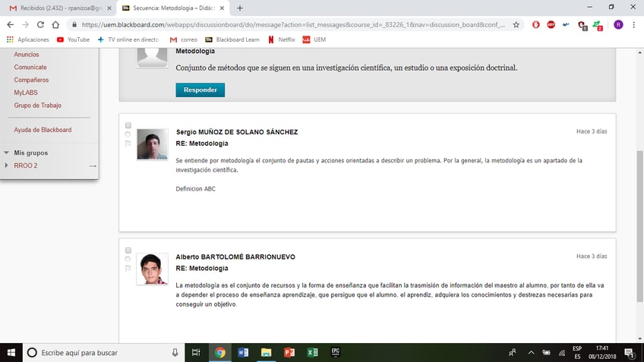Image resolution: width=644 pixels, height=362 pixels.
Task: Open Epic Games launcher from taskbar
Action: (x=336, y=353)
